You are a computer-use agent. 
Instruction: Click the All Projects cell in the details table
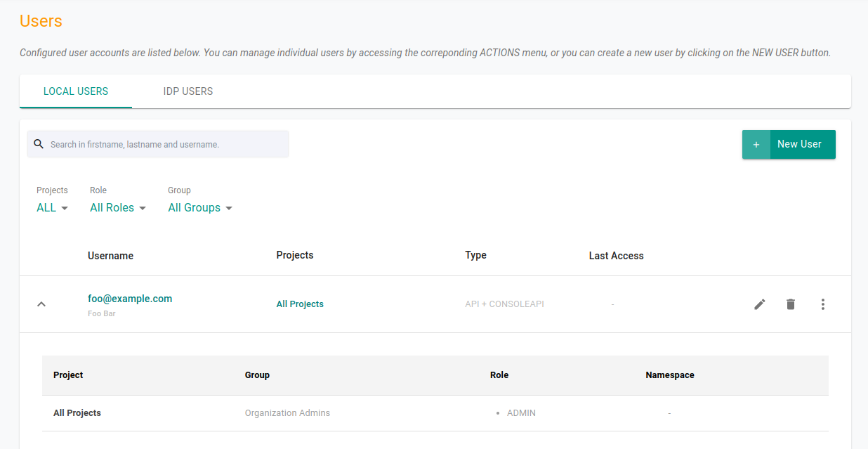pyautogui.click(x=77, y=413)
